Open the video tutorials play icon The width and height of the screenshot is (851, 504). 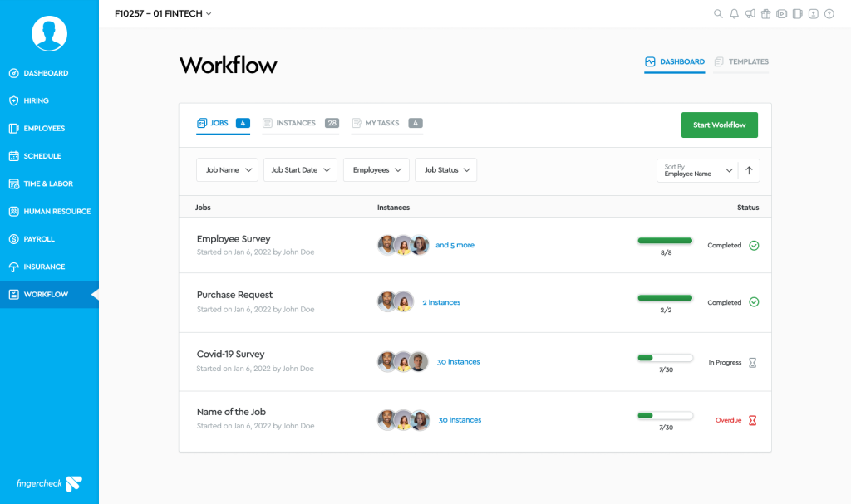(782, 13)
